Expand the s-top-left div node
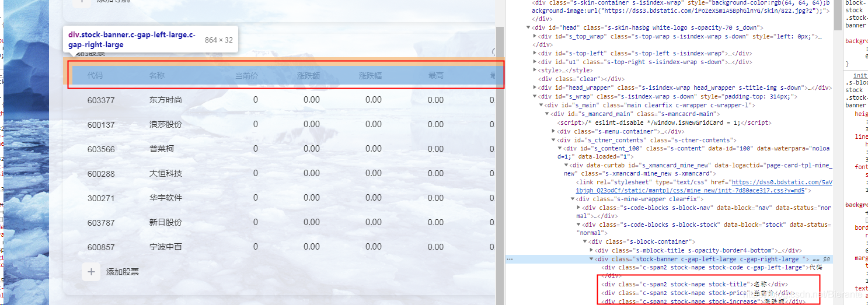The image size is (868, 305). (x=535, y=53)
